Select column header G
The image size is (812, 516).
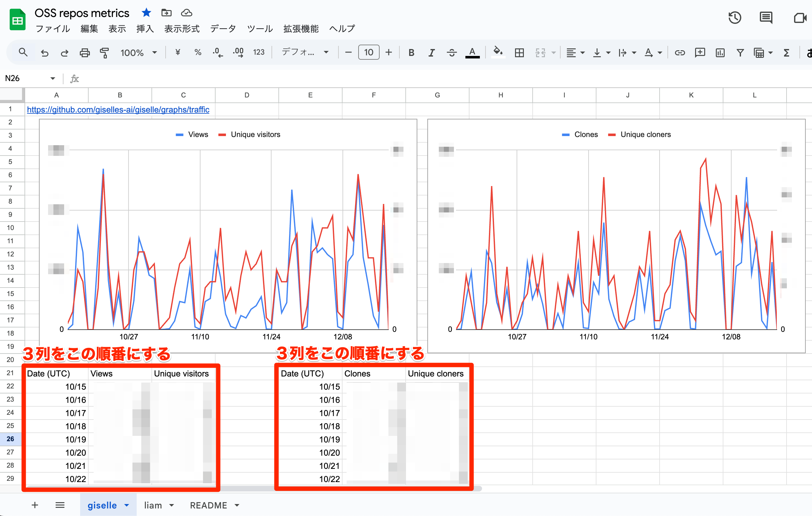click(x=437, y=95)
